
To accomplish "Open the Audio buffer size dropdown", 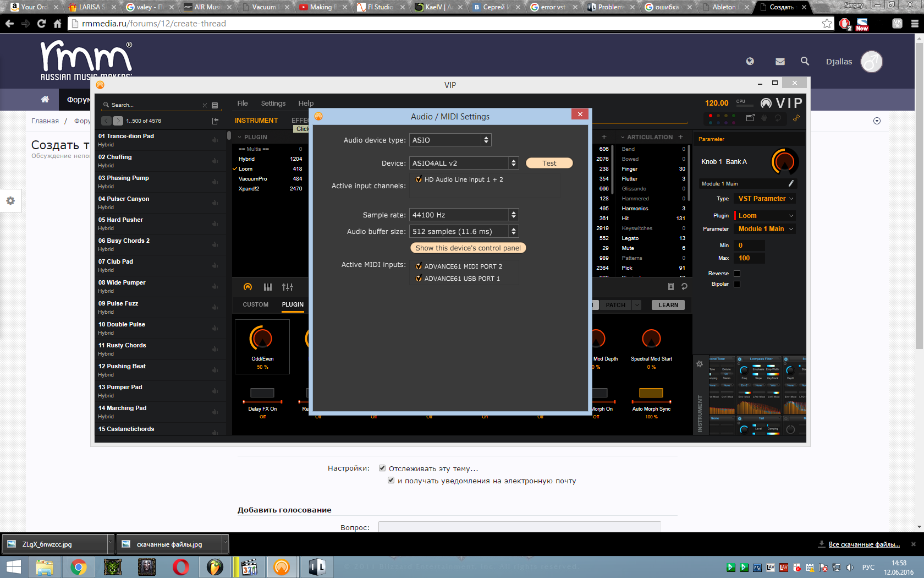I will (x=464, y=231).
